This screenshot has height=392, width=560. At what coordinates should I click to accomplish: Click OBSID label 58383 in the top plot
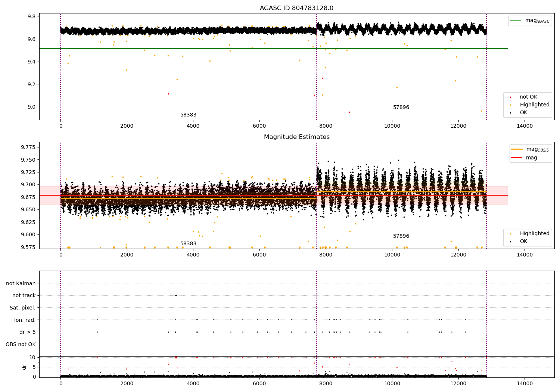tap(188, 115)
